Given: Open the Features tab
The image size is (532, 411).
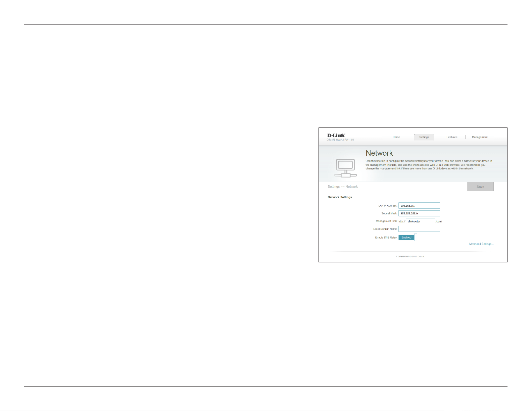Looking at the screenshot, I should tap(452, 137).
